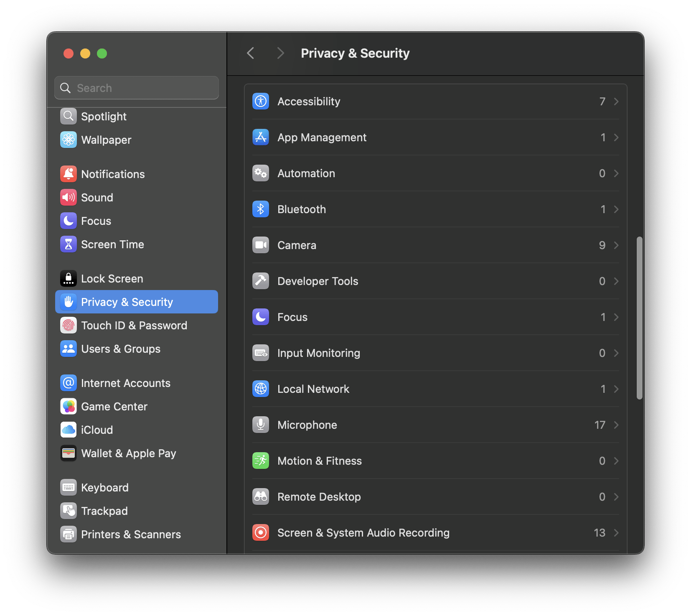Open App Management via its chevron
Viewport: 691px width, 616px height.
click(616, 137)
